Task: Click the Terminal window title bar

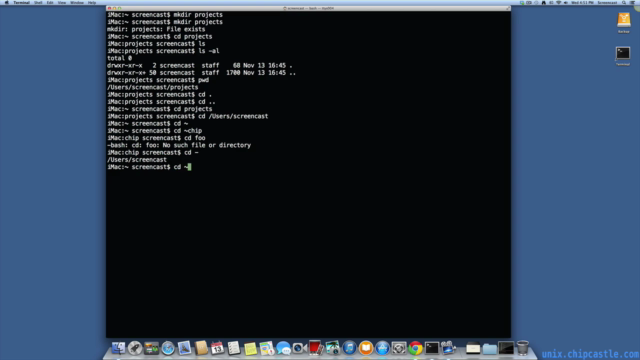Action: click(x=308, y=8)
